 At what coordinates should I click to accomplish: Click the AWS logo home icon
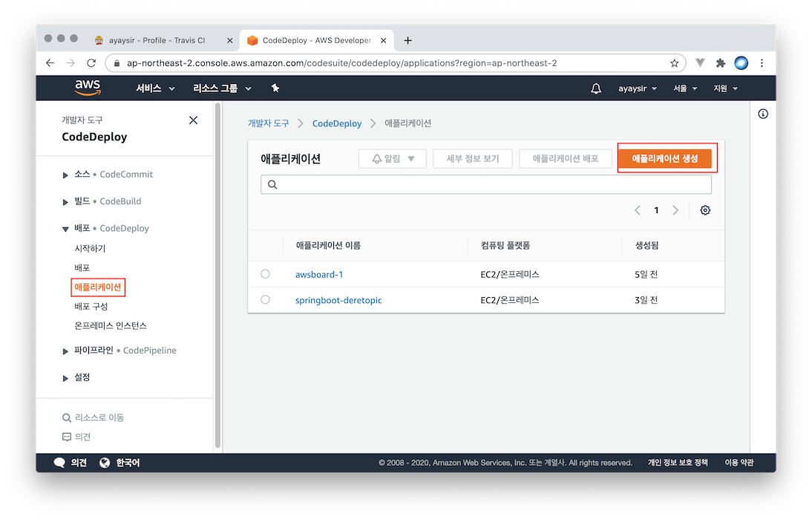[x=88, y=88]
